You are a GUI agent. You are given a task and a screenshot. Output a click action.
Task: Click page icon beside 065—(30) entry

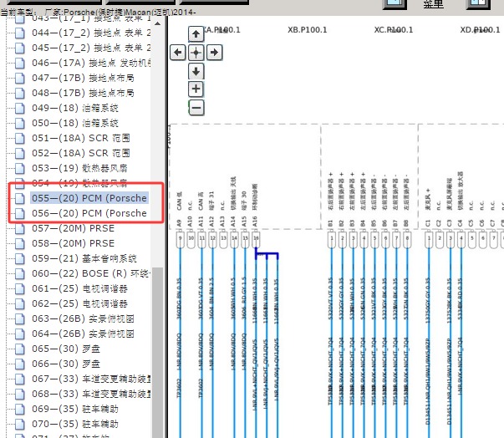pyautogui.click(x=20, y=349)
